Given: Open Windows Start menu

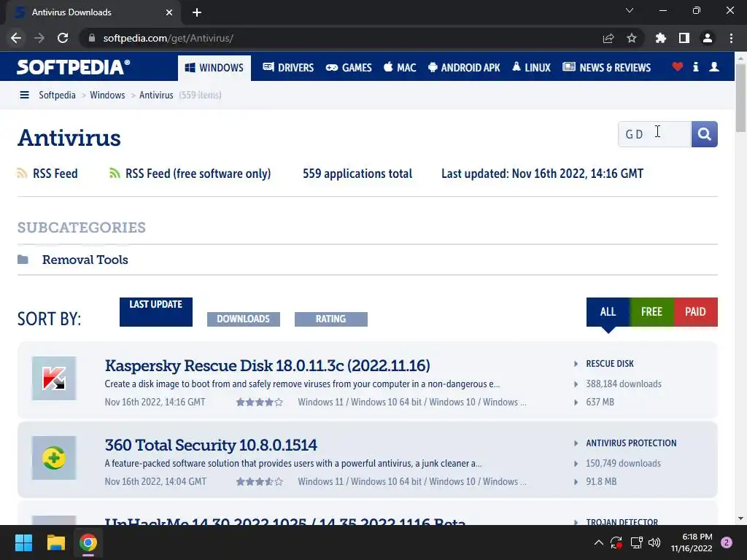Looking at the screenshot, I should [x=23, y=542].
